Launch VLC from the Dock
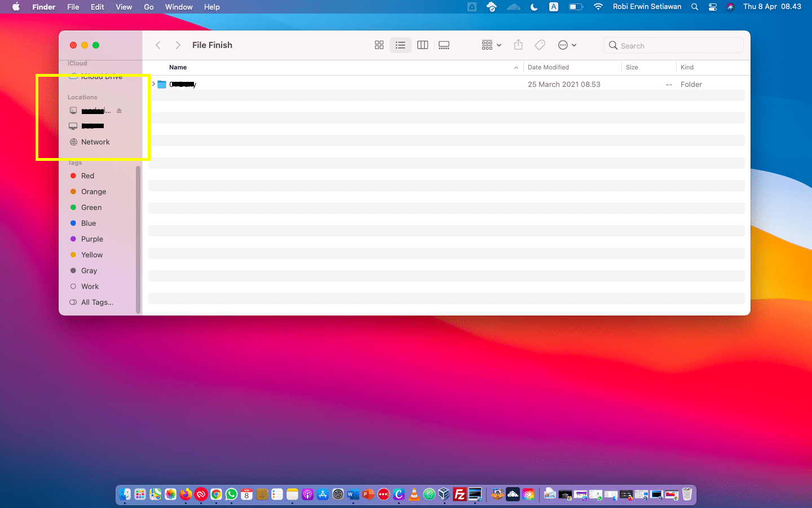The image size is (812, 508). (414, 494)
